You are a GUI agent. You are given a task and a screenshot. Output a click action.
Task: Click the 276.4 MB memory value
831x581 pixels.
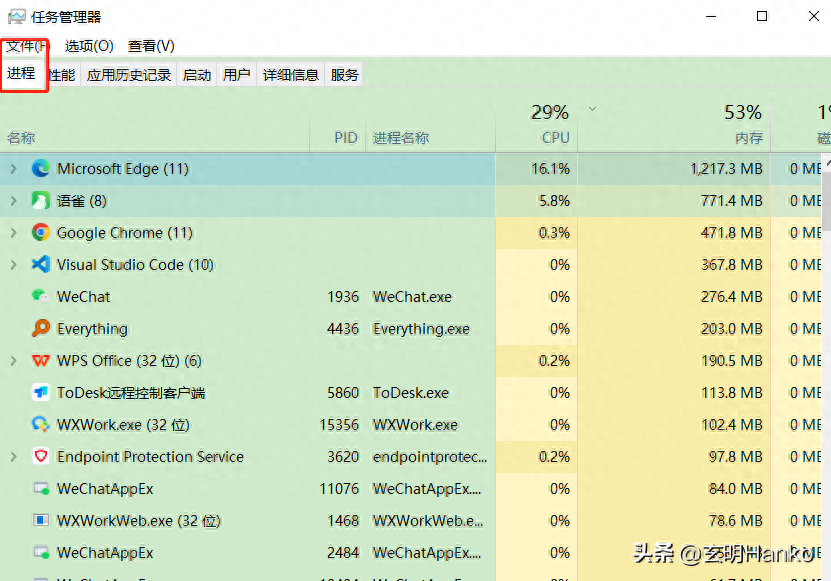731,296
